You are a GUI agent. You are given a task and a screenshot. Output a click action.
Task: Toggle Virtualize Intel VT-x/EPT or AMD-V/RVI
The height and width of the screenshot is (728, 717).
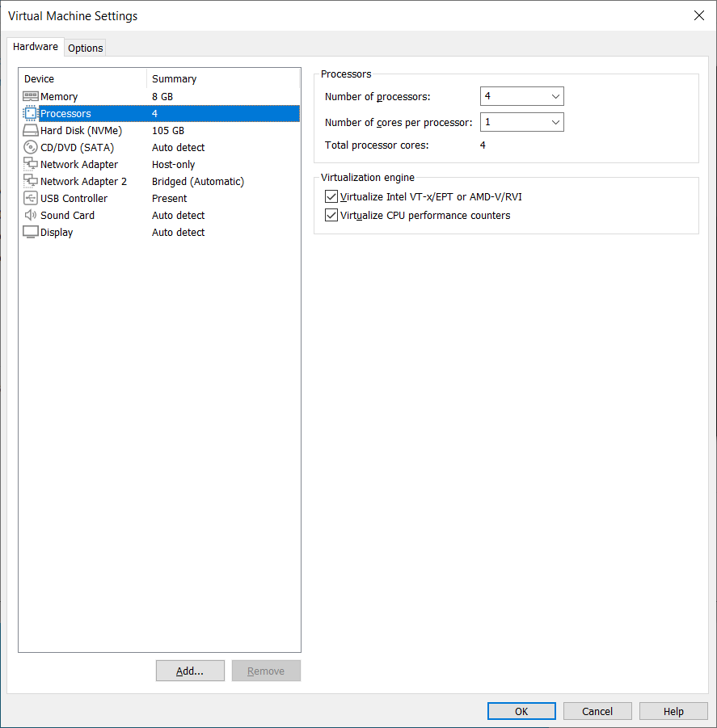(331, 196)
